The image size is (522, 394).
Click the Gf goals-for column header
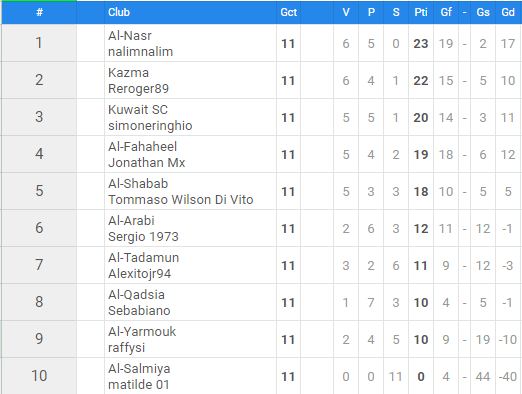(x=446, y=12)
